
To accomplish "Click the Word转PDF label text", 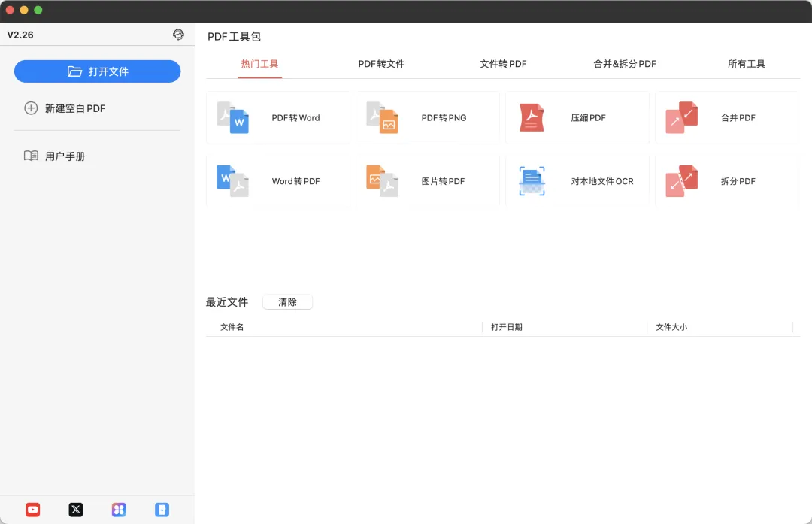I will 295,181.
